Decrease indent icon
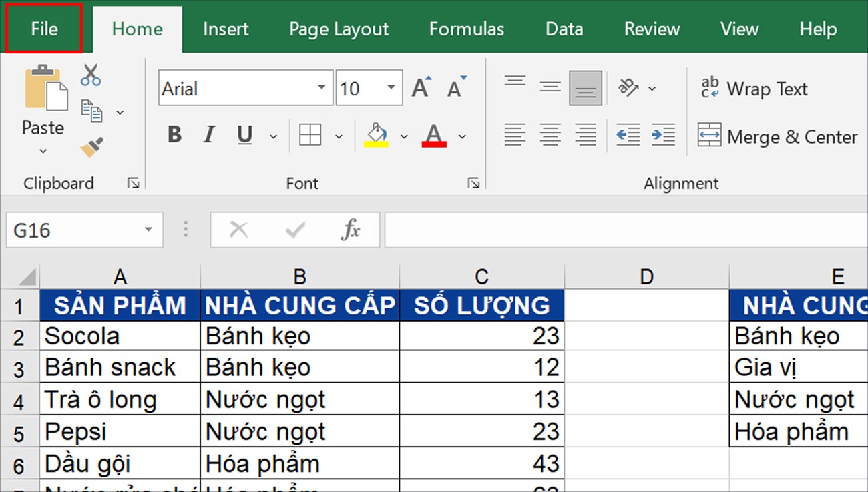Image resolution: width=868 pixels, height=492 pixels. 628,135
